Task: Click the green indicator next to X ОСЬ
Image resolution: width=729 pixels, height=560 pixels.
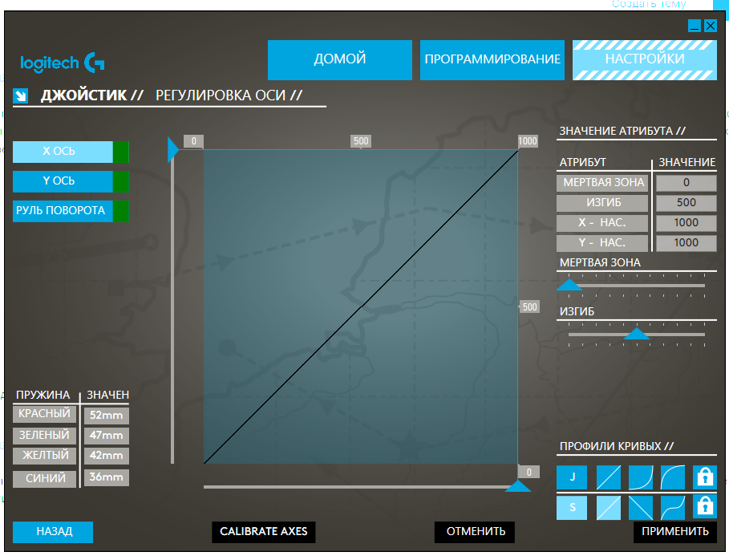Action: [121, 152]
